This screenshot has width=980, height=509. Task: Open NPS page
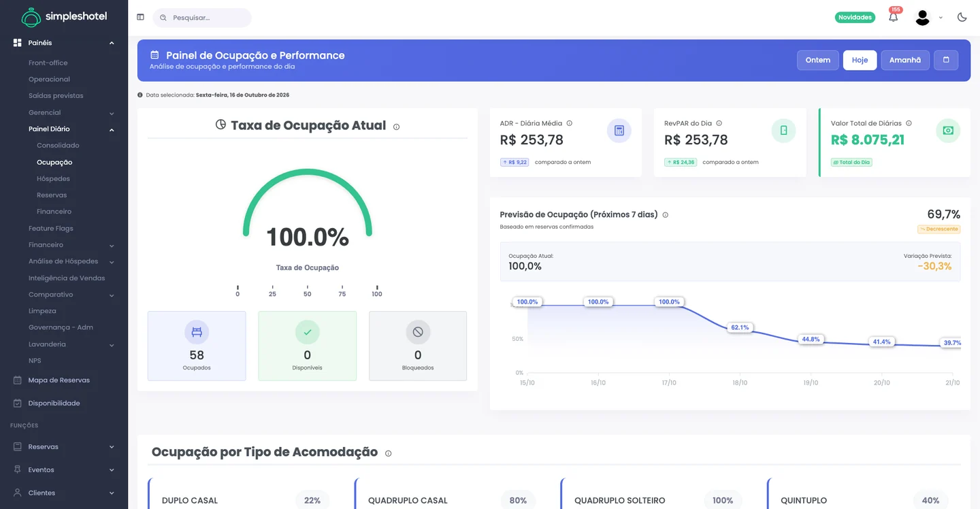point(35,361)
